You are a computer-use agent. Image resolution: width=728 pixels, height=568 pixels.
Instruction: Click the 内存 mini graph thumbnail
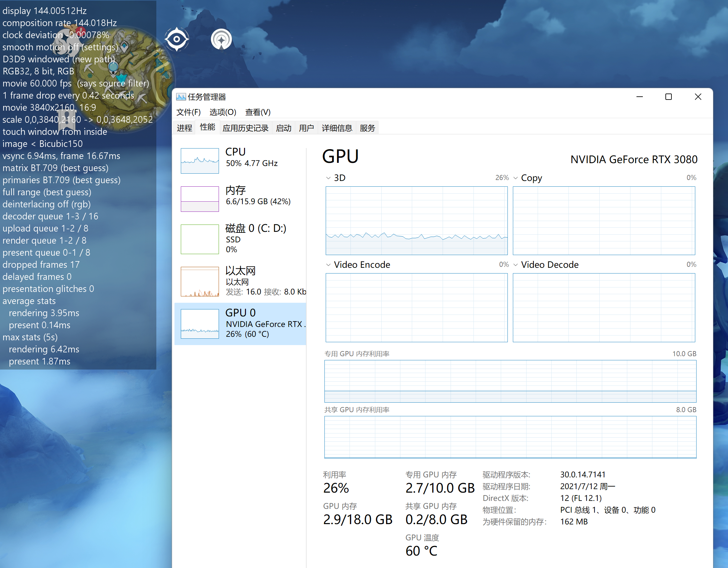[200, 199]
